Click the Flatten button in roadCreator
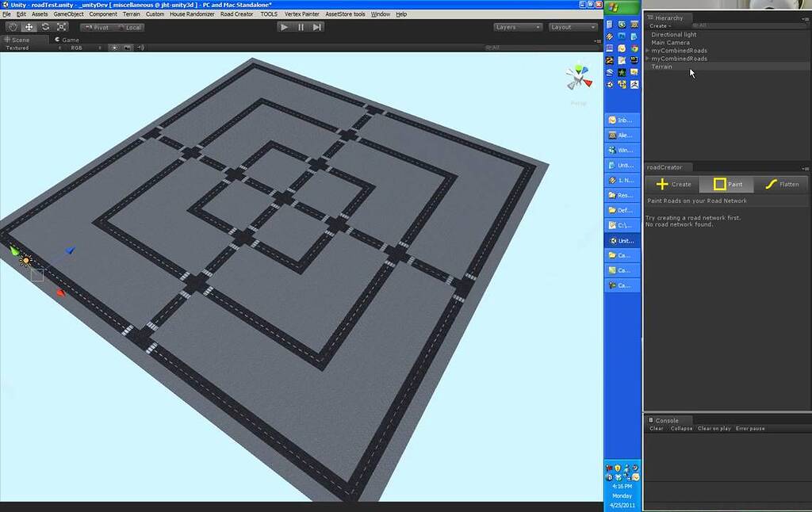Screen dimensions: 812x512 tap(782, 184)
